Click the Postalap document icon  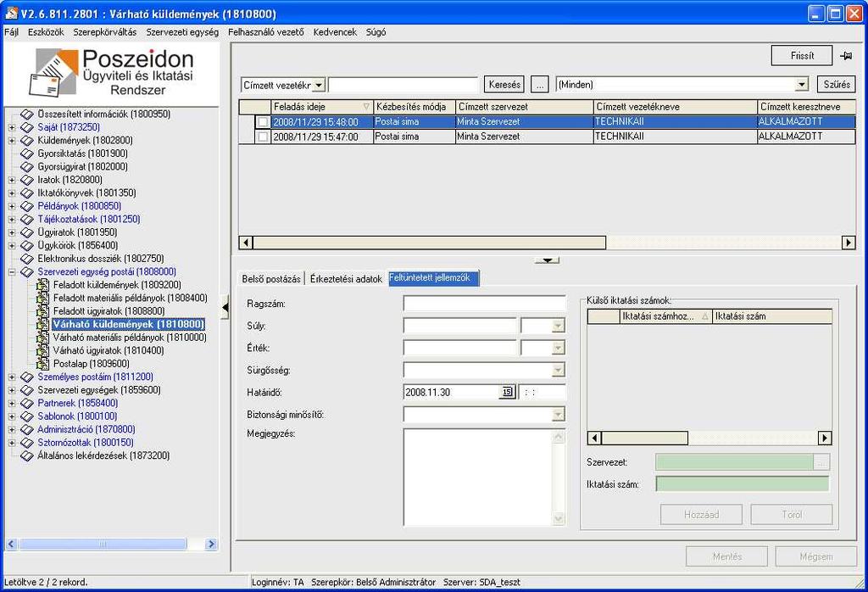point(42,364)
